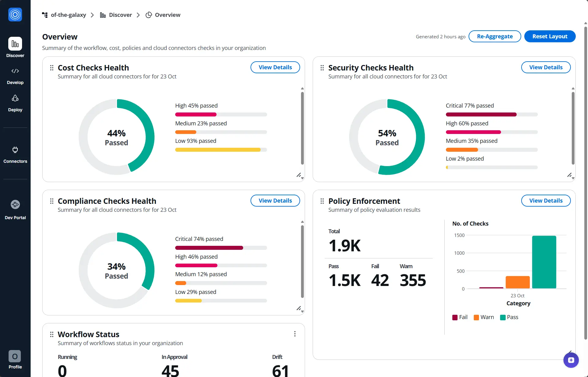Toggle the Warn series in the chart legend
The height and width of the screenshot is (377, 588).
[484, 317]
